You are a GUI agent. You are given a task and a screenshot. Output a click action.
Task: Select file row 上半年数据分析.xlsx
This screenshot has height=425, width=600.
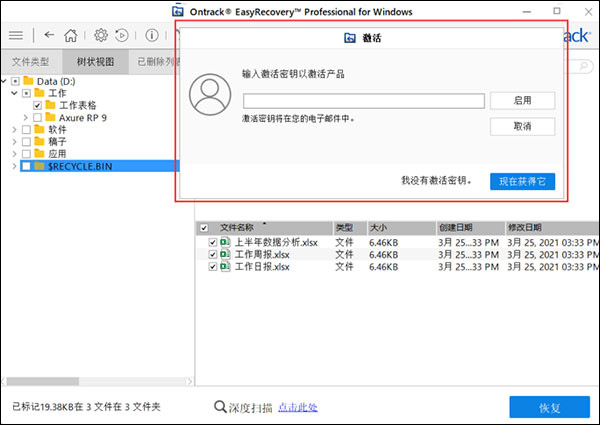pos(398,243)
